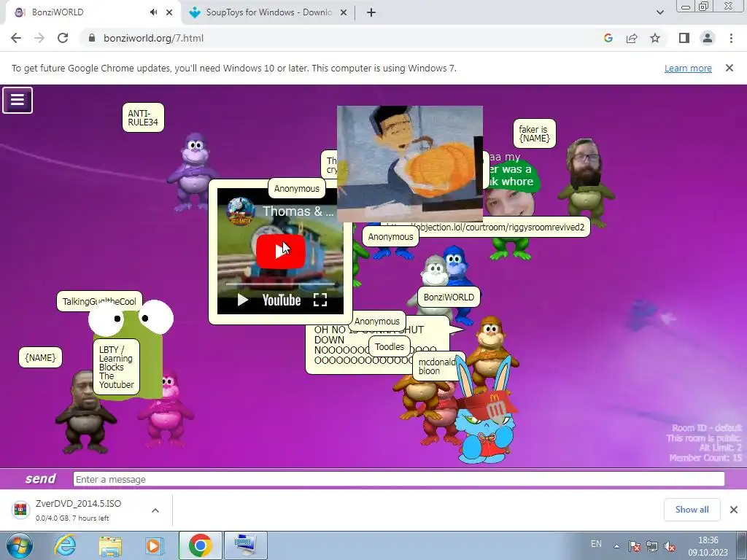Focus the Enter a message field
Viewport: 747px width, 560px height.
point(399,479)
